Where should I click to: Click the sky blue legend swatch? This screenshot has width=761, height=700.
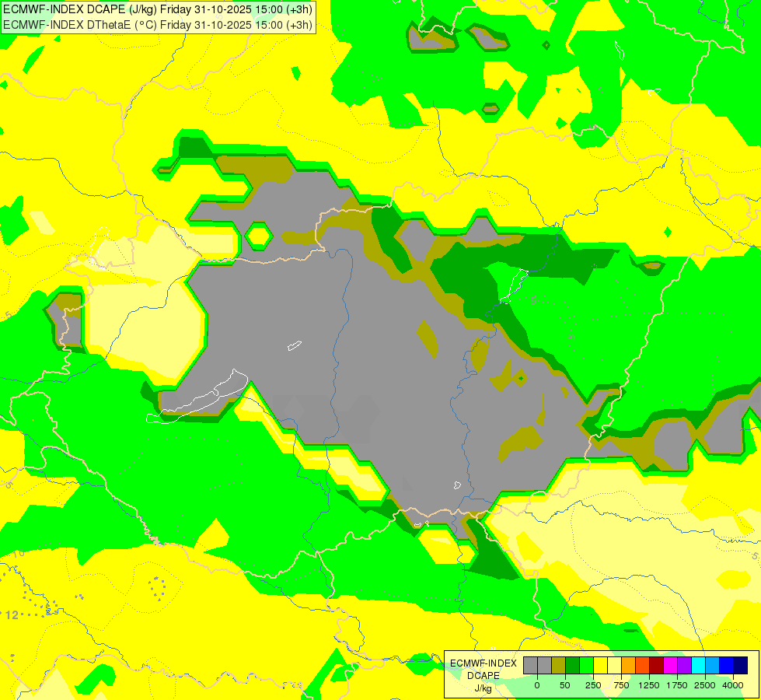pyautogui.click(x=713, y=666)
